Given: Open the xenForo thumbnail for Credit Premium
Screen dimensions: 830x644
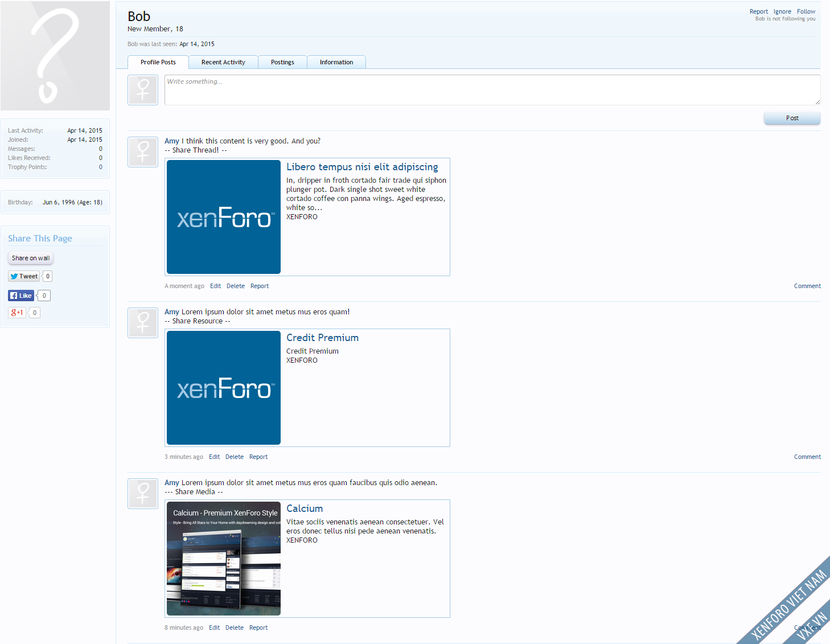Looking at the screenshot, I should (224, 388).
